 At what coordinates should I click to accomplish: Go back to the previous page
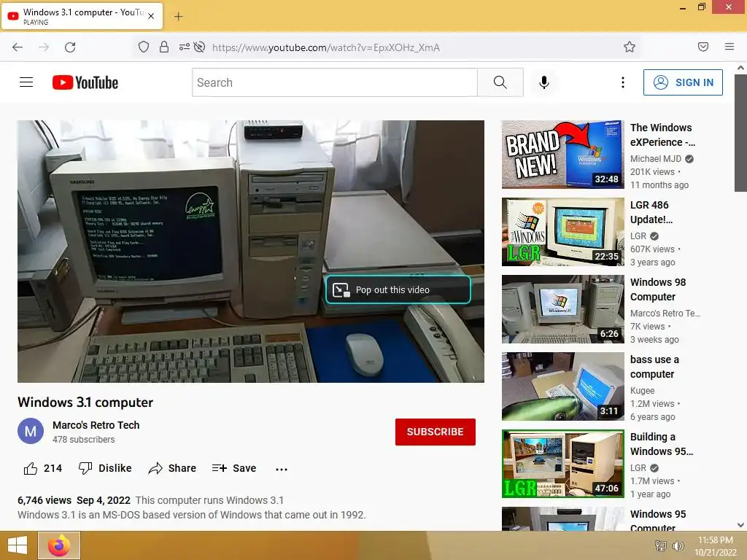tap(18, 47)
